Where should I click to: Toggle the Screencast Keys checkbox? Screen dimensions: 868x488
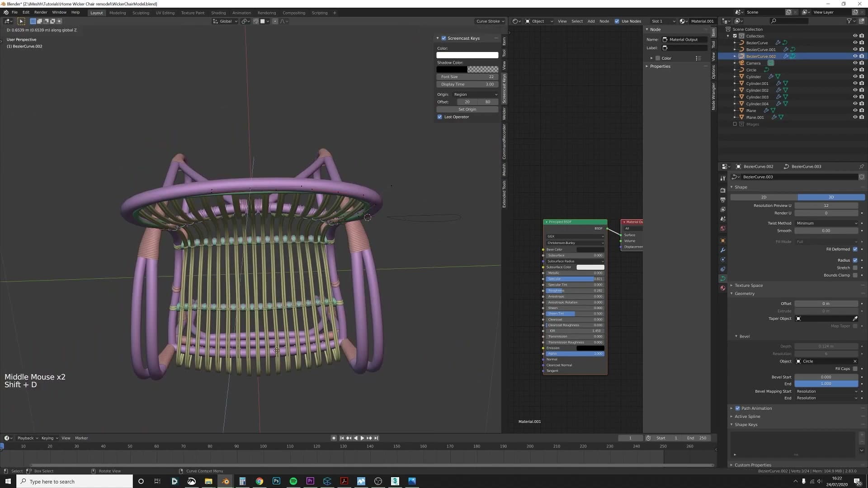(443, 38)
